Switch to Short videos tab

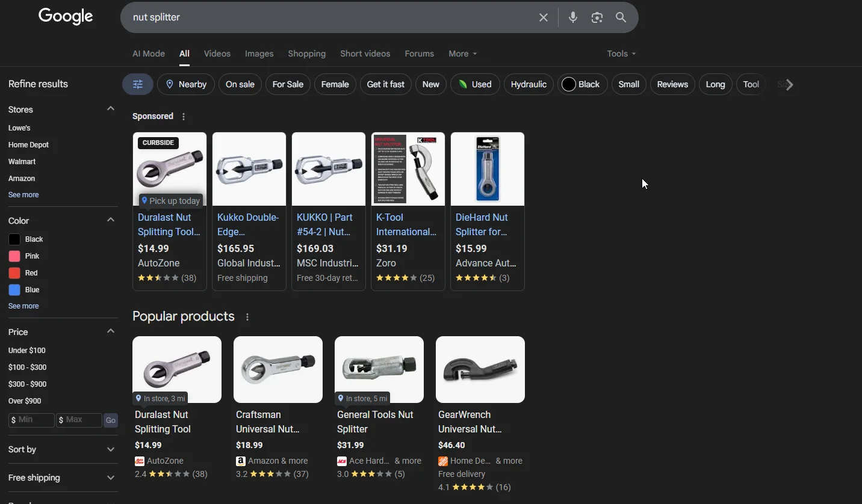coord(365,54)
